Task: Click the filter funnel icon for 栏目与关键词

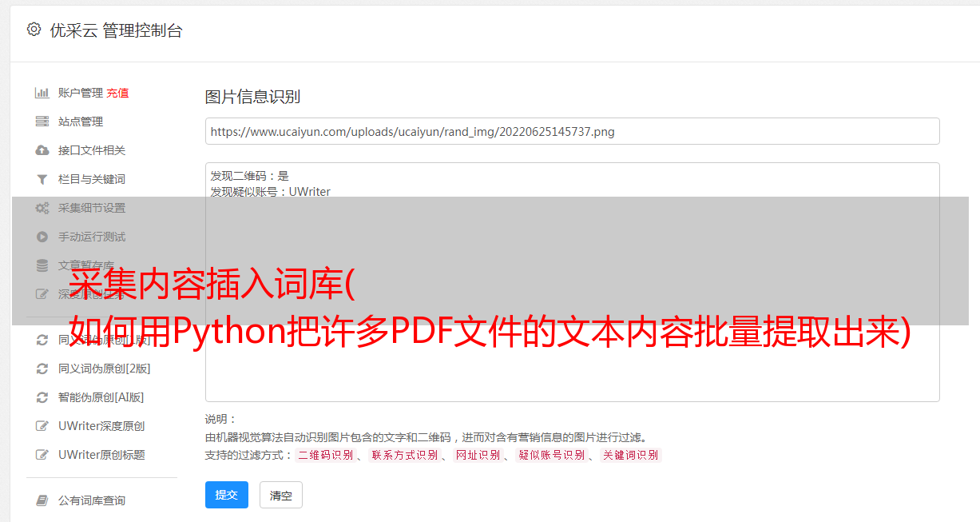Action: pos(42,179)
